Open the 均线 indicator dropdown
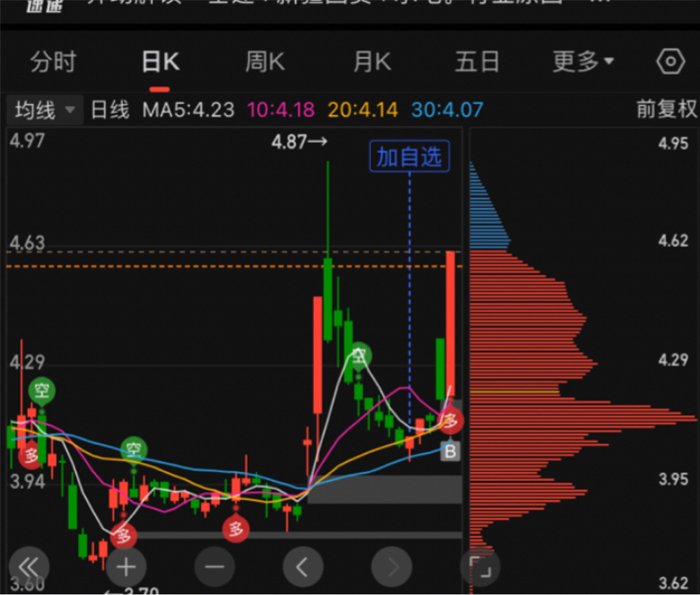Screen dimensions: 700x595 tap(44, 109)
